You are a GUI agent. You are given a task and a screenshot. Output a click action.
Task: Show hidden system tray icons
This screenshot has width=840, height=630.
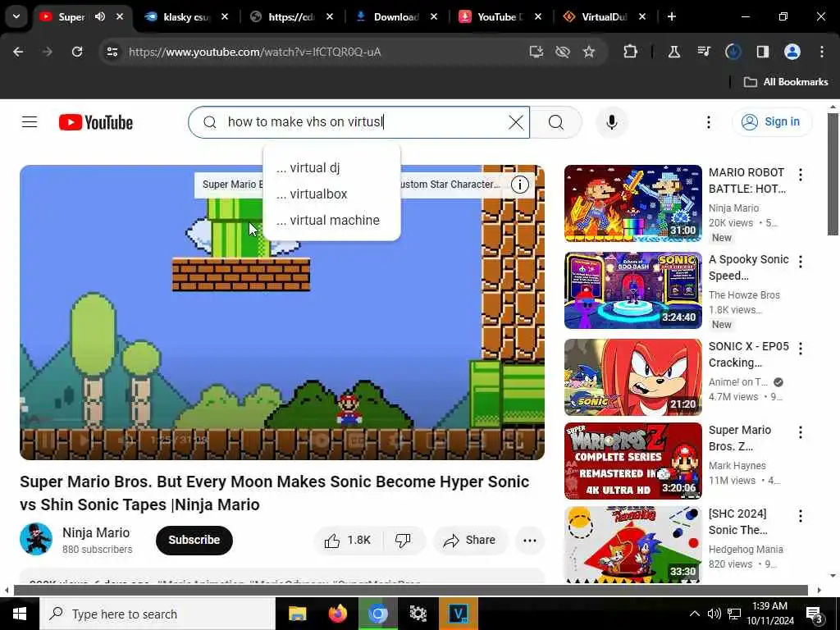694,614
